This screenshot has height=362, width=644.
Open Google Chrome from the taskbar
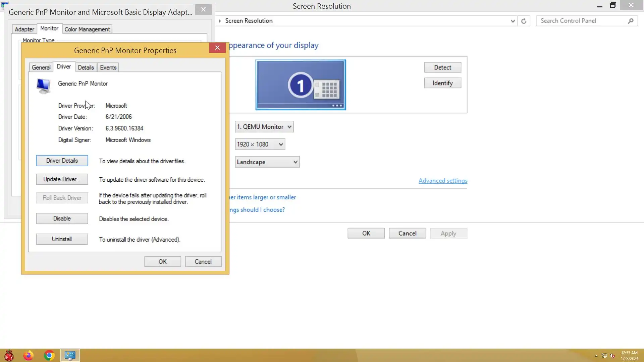click(x=49, y=355)
